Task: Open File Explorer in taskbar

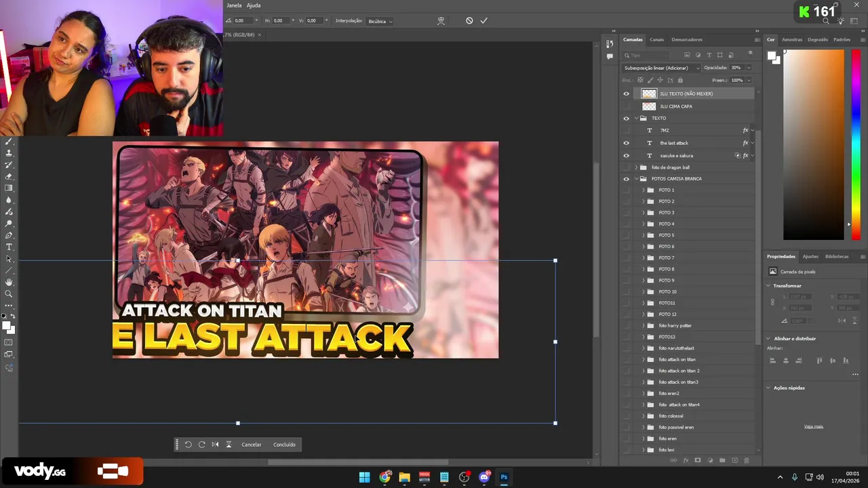Action: tap(405, 477)
